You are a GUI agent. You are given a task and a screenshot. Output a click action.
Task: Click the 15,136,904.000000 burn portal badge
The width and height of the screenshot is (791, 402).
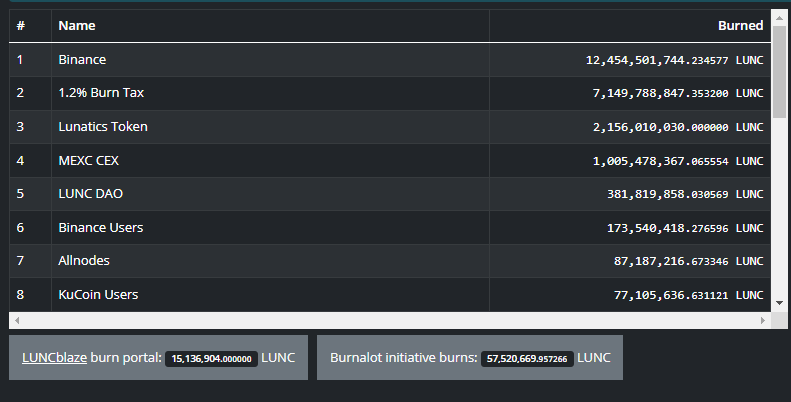[211, 359]
